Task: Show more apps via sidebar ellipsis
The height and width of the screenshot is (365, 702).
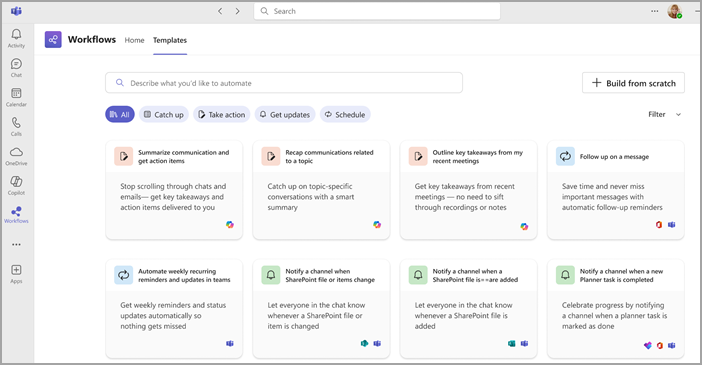Action: click(16, 245)
